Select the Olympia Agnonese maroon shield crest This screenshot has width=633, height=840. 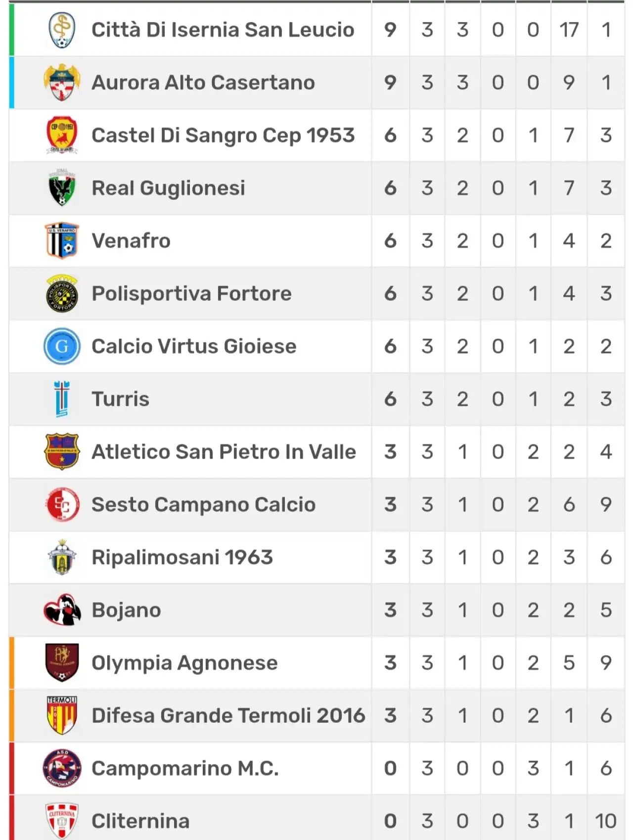click(62, 662)
